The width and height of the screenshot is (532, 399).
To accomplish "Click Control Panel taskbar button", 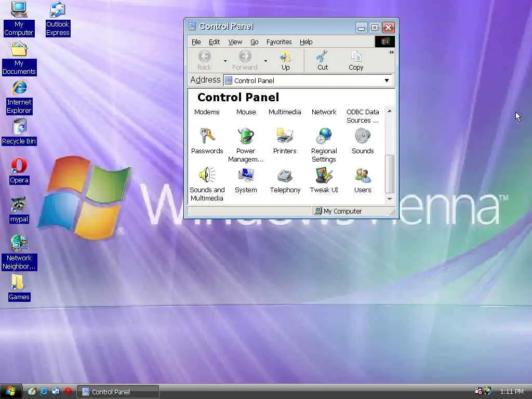I will (118, 392).
